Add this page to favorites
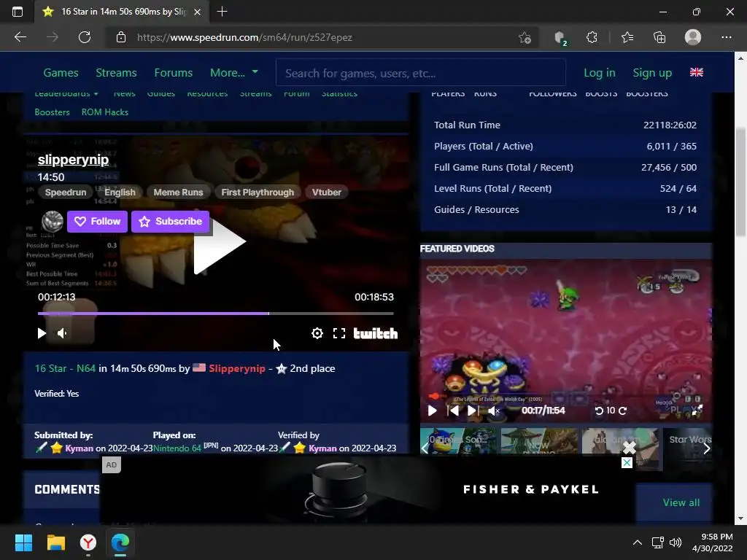747x560 pixels. point(525,37)
